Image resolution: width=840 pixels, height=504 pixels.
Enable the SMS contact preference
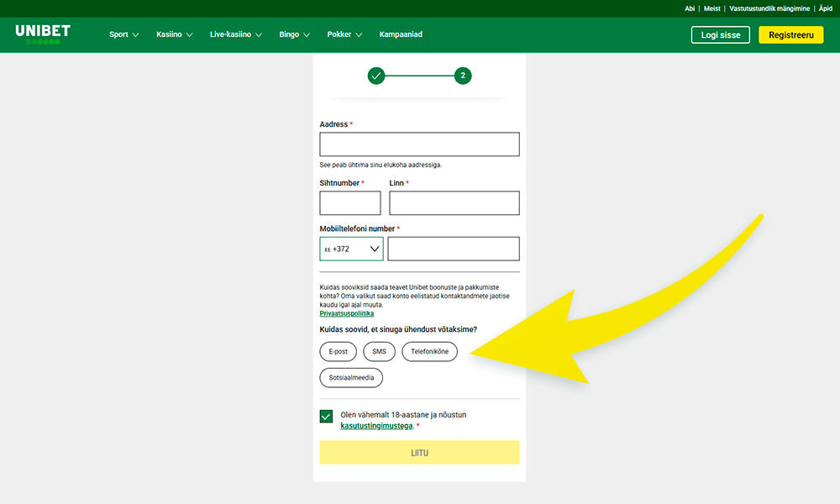coord(379,351)
